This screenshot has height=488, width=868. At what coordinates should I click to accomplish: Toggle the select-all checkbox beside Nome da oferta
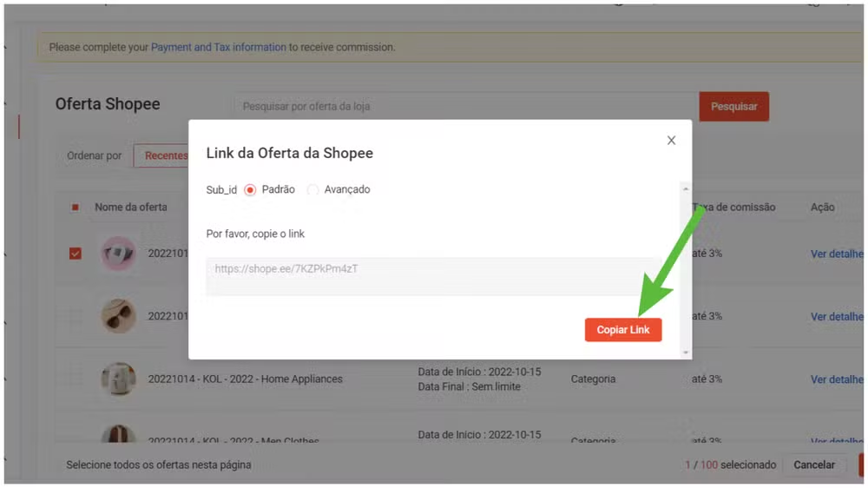click(x=76, y=208)
